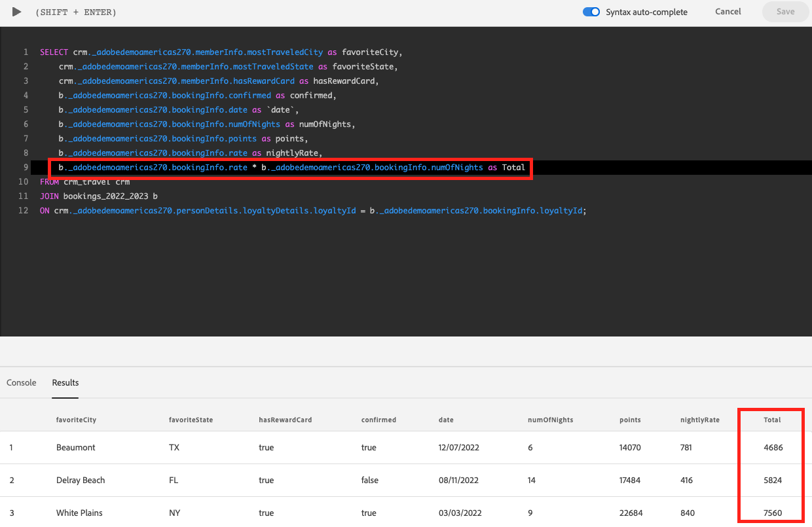This screenshot has width=812, height=527.
Task: Click the nightly rate value 840
Action: (688, 513)
